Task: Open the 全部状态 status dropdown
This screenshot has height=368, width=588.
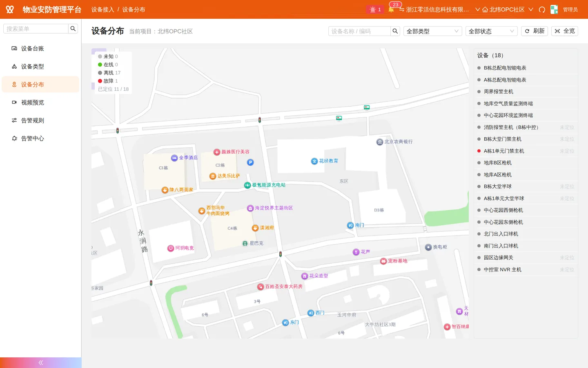Action: [492, 31]
